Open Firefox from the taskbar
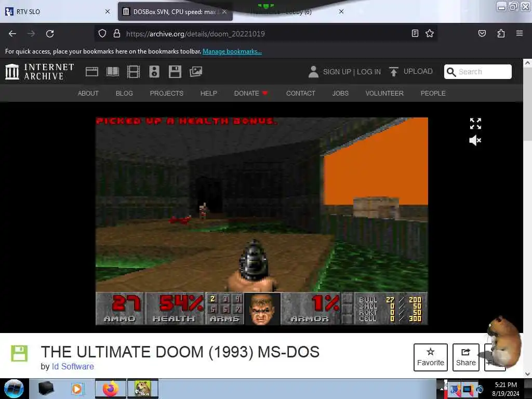 click(111, 389)
